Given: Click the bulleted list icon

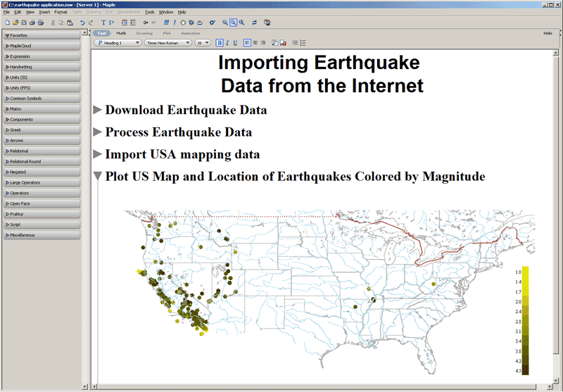Looking at the screenshot, I should tap(295, 43).
